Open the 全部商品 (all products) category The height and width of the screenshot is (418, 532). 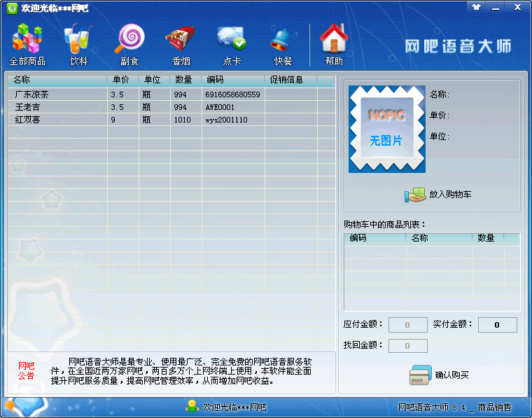27,44
